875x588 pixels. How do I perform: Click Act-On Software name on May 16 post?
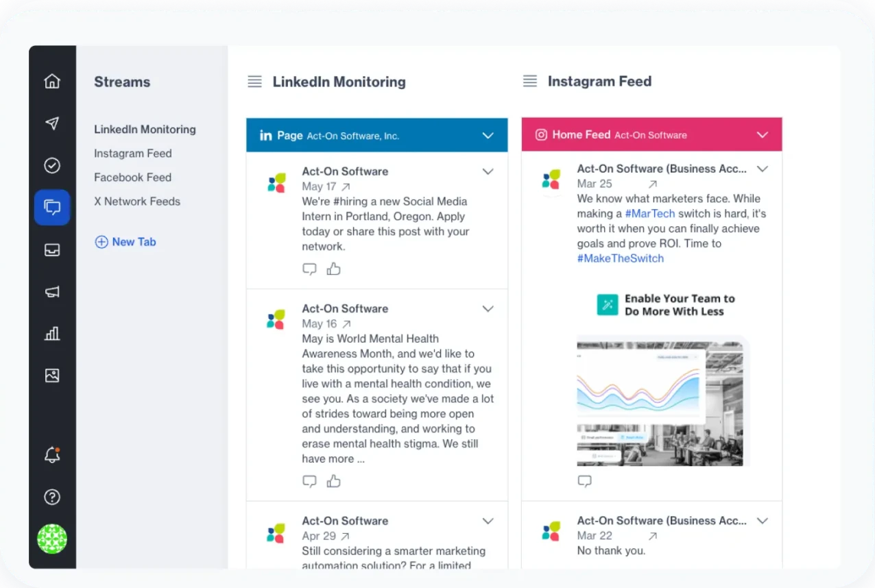coord(345,308)
